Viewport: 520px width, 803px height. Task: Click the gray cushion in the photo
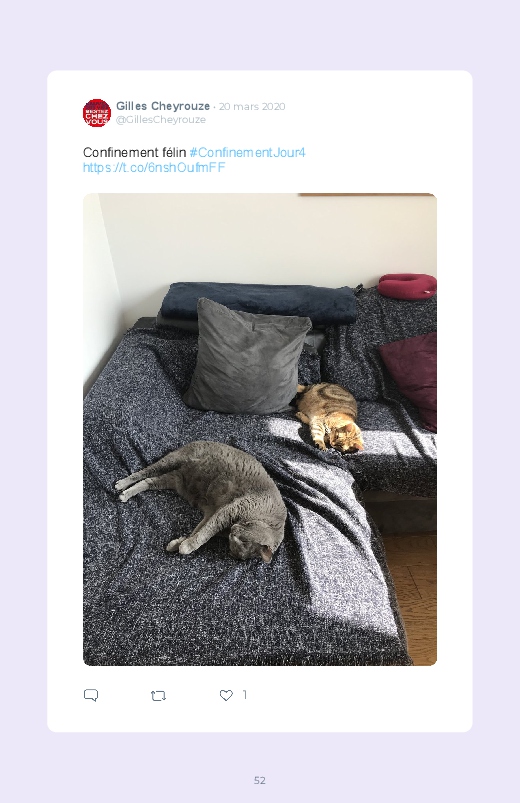click(x=247, y=356)
